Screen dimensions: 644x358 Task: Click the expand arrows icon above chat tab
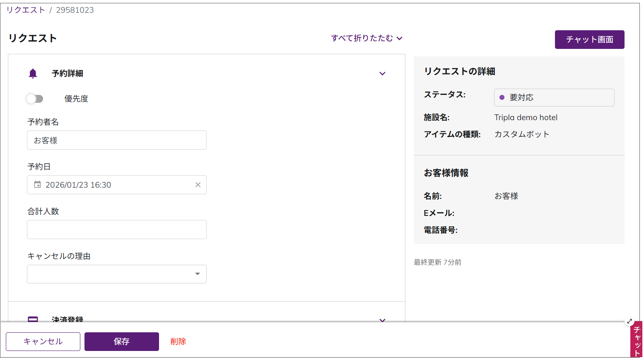pos(630,321)
